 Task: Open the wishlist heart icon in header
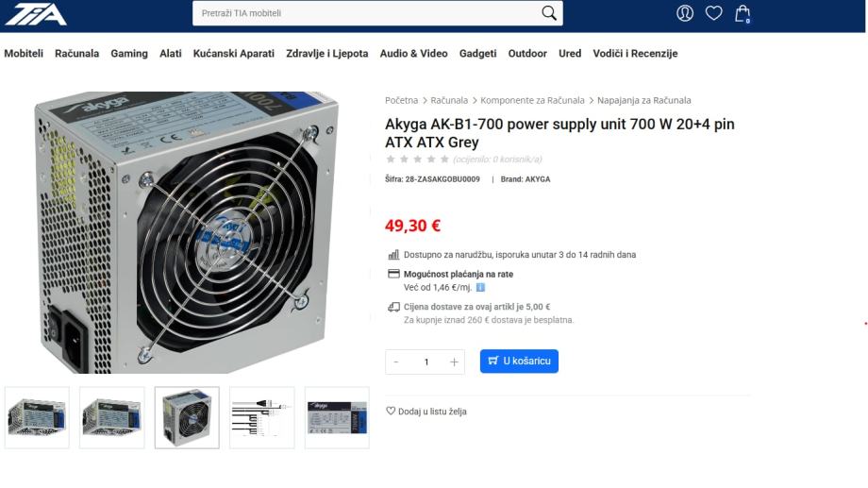click(x=713, y=12)
